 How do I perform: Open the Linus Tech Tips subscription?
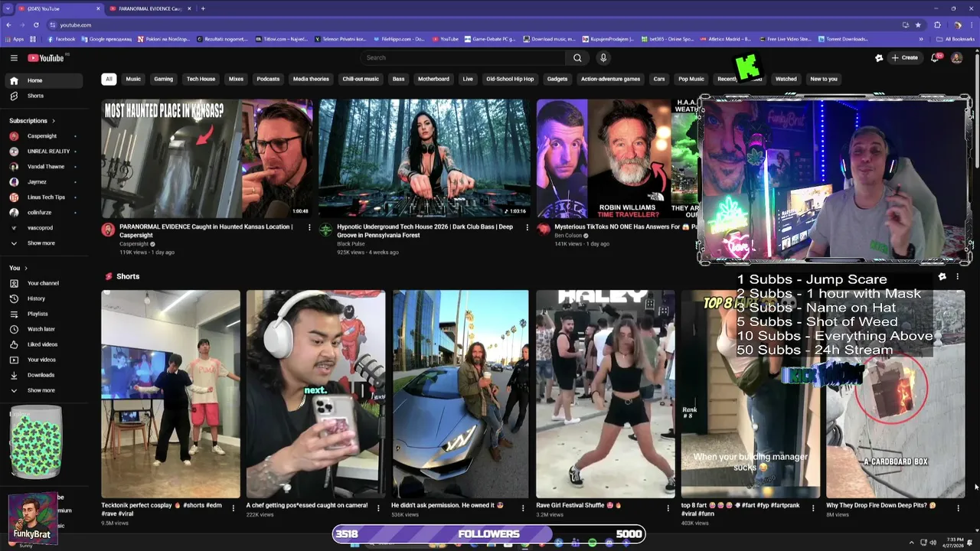pos(44,197)
